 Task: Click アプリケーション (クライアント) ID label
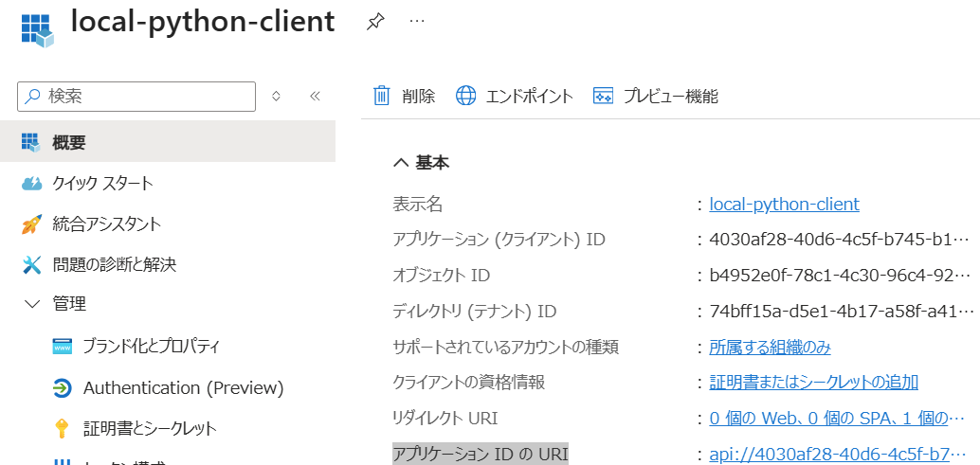coord(499,239)
